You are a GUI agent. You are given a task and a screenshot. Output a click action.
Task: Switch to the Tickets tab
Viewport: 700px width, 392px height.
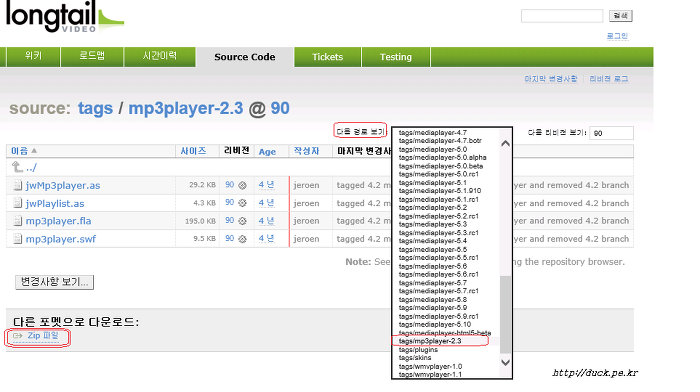click(x=327, y=57)
